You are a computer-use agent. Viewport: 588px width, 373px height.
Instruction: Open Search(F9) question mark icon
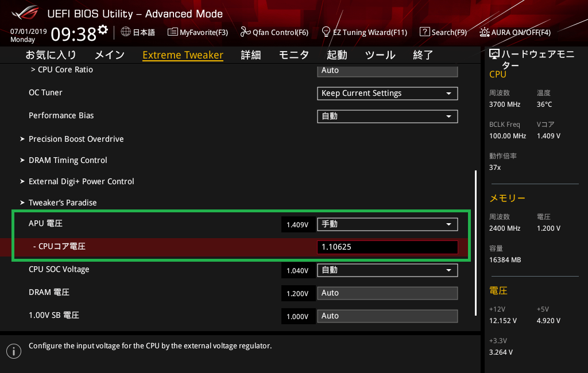[424, 32]
